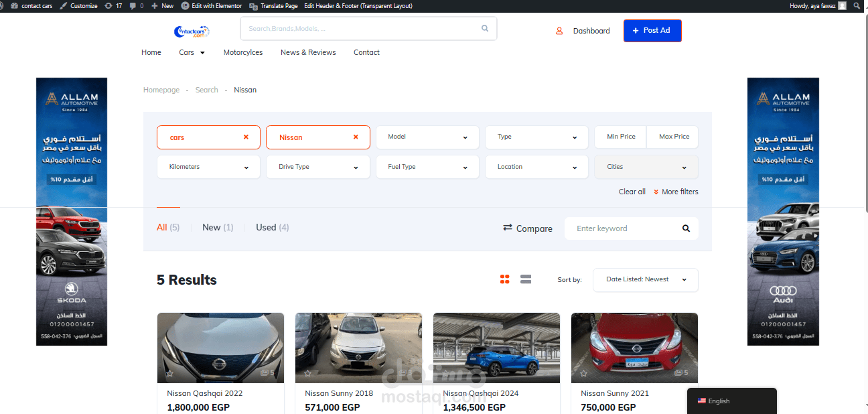The height and width of the screenshot is (414, 868).
Task: Open the Drive Type dropdown
Action: (318, 167)
